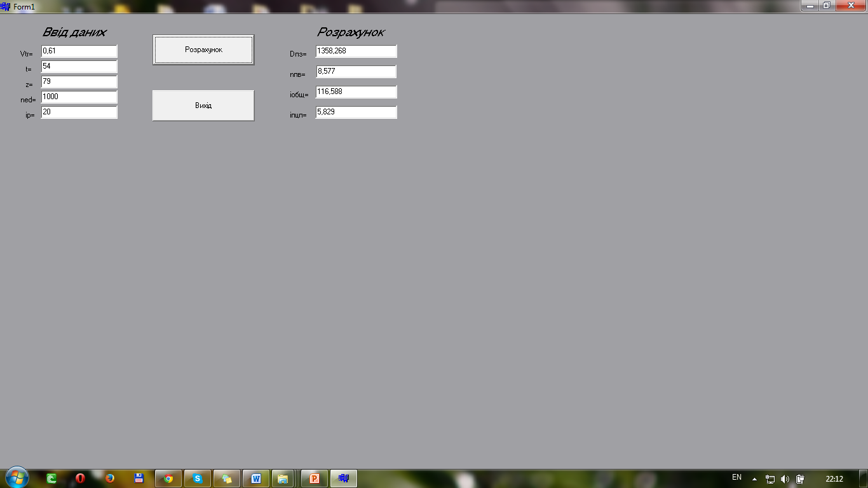Restore down the Form1 window
This screenshot has height=488, width=868.
827,6
